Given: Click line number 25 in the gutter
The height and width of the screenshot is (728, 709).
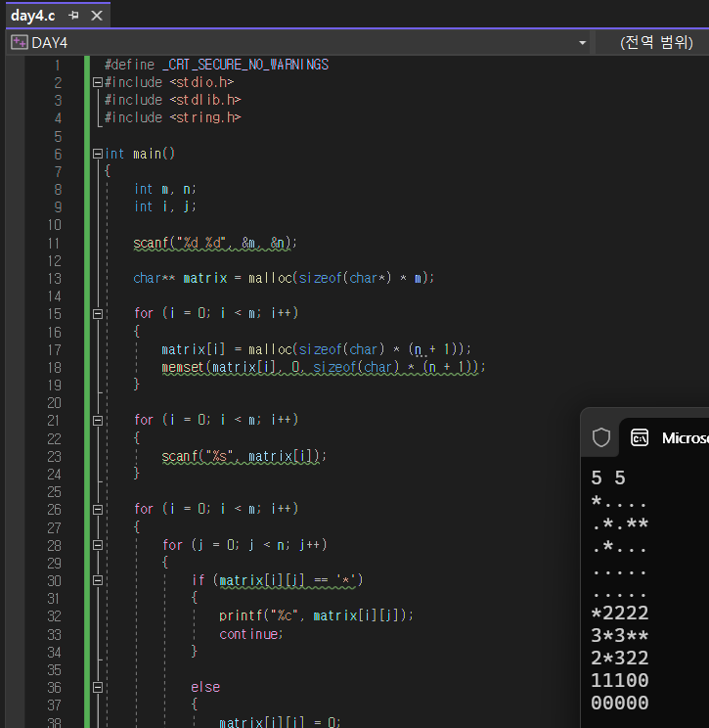Looking at the screenshot, I should click(55, 492).
